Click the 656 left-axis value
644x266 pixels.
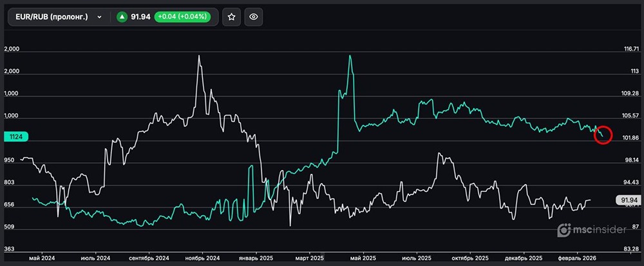[x=9, y=204]
